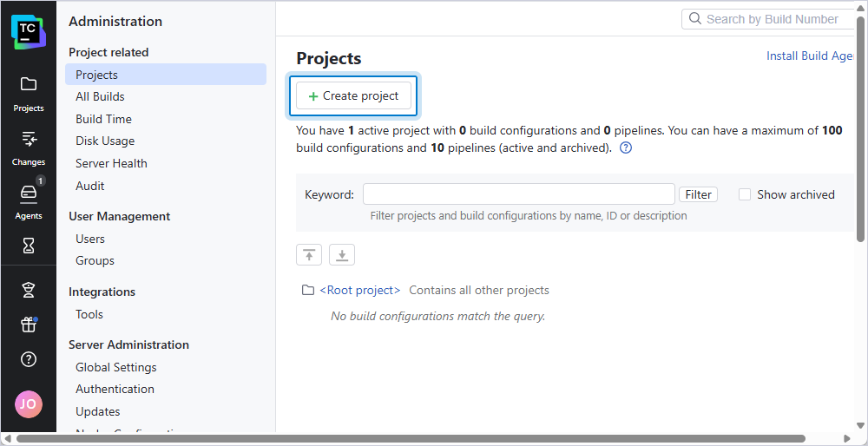This screenshot has width=868, height=446.
Task: Open Build Time page
Action: pyautogui.click(x=103, y=119)
